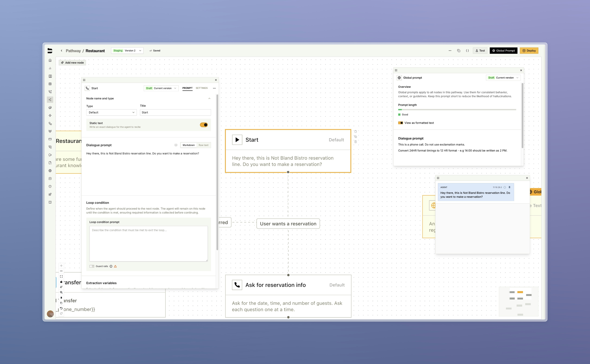590x364 pixels.
Task: Click the phone icon on Ask for reservation info node
Action: point(237,285)
